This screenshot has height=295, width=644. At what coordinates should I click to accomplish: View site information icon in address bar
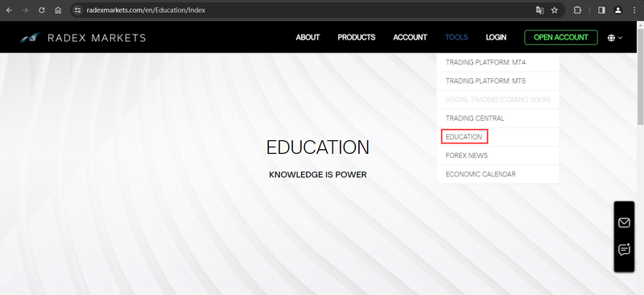[77, 10]
